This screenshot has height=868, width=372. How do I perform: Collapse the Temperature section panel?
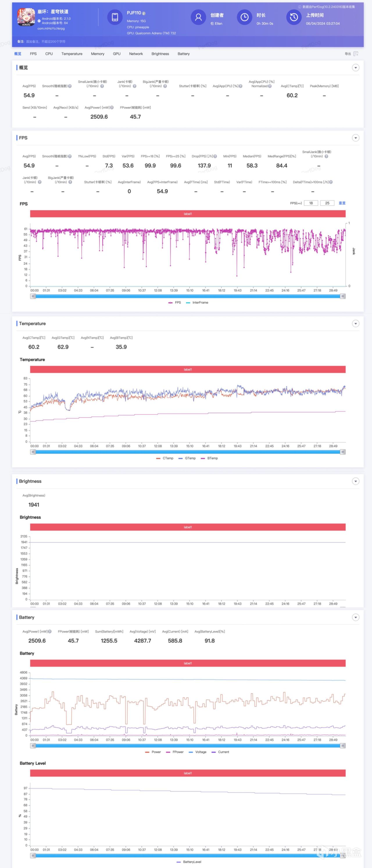click(x=355, y=324)
